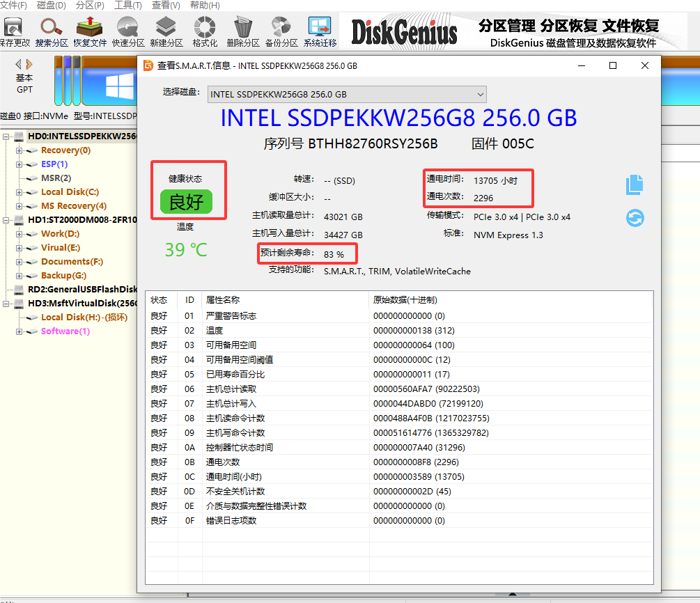Open the 磁盘(D) menu
The width and height of the screenshot is (700, 603).
click(x=52, y=6)
